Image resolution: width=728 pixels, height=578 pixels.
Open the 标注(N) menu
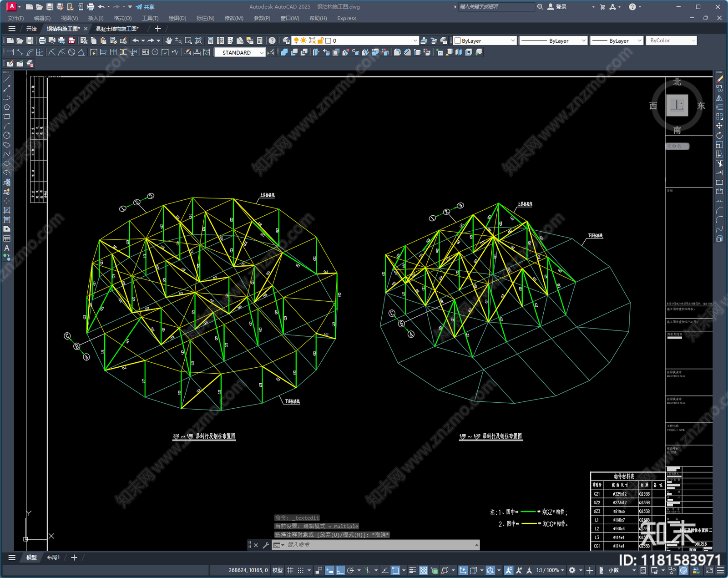[x=205, y=18]
